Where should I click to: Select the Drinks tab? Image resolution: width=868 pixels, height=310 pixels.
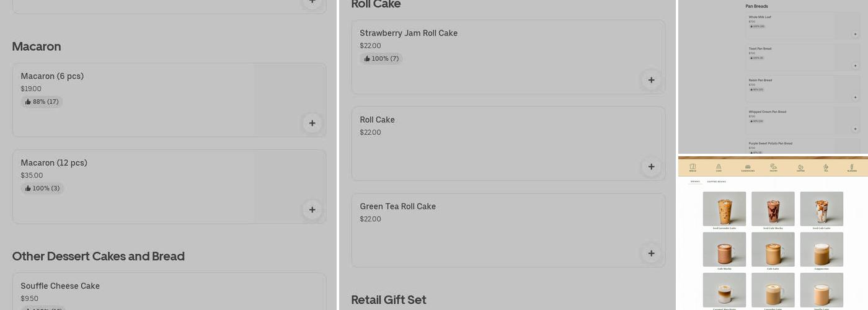point(695,182)
